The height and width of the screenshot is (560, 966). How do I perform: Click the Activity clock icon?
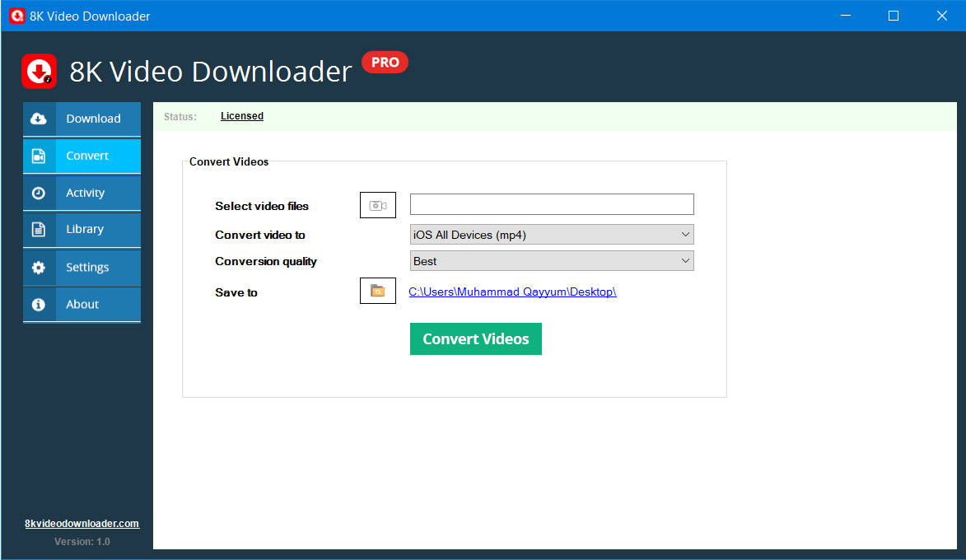[x=38, y=193]
